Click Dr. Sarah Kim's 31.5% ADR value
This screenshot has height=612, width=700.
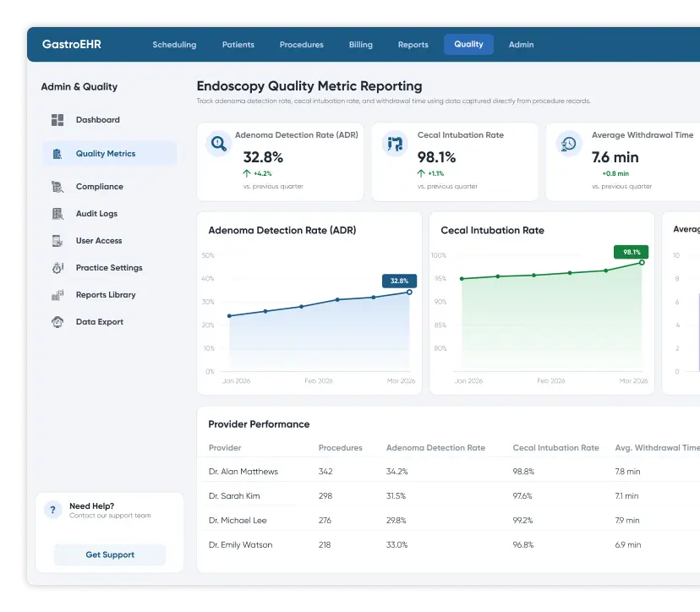396,496
